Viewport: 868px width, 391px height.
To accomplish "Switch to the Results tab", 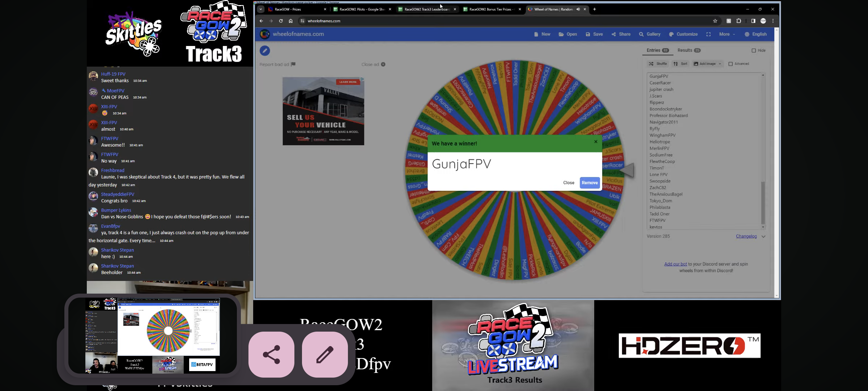I will point(689,50).
